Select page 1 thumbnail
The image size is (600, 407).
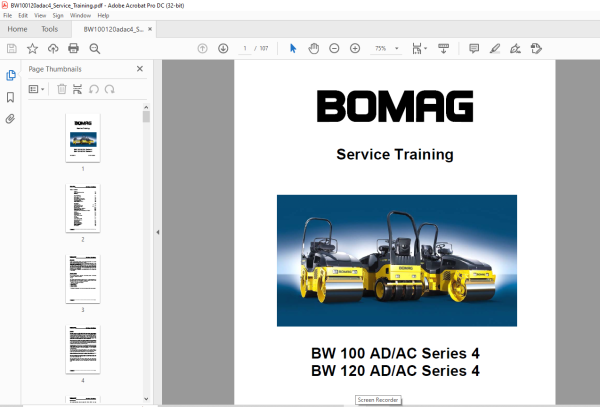[x=83, y=138]
